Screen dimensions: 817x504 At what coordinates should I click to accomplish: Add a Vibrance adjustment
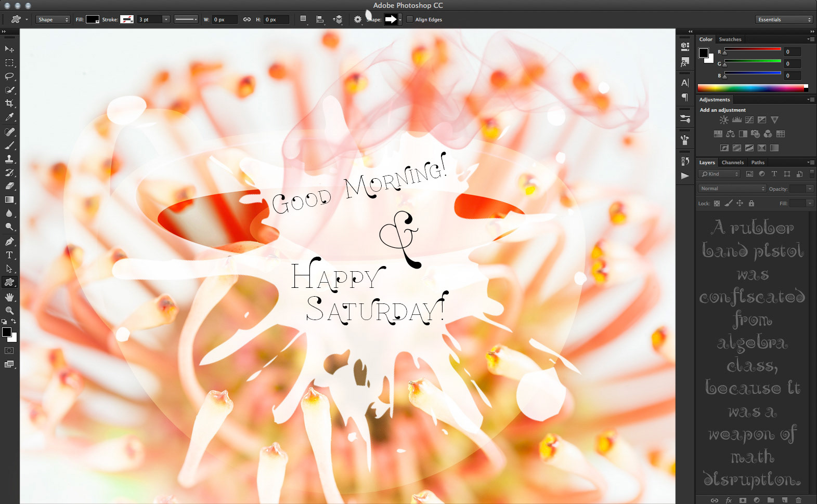[x=774, y=120]
